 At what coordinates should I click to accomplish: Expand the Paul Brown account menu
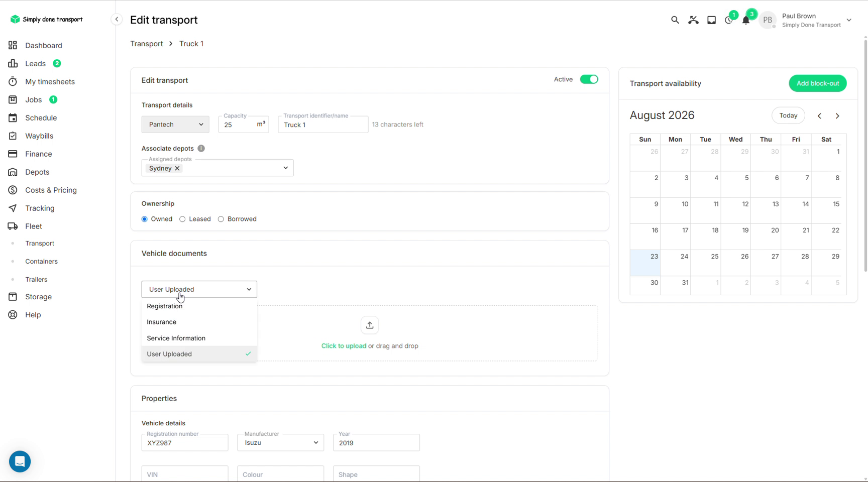[x=849, y=20]
